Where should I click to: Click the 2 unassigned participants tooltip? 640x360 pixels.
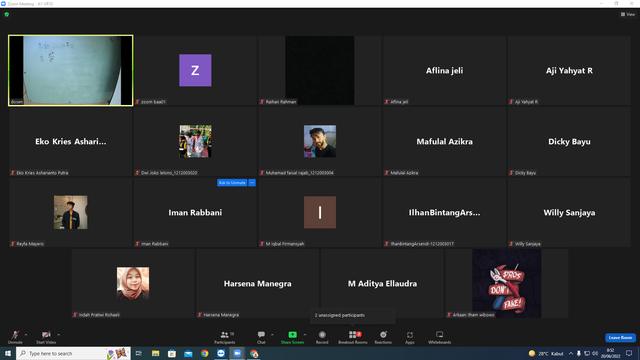[353, 315]
